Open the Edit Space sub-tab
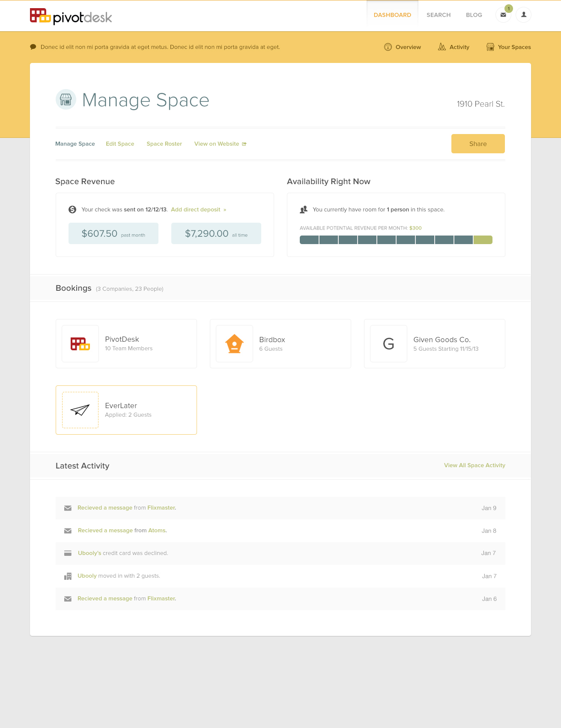The width and height of the screenshot is (561, 728). (120, 144)
